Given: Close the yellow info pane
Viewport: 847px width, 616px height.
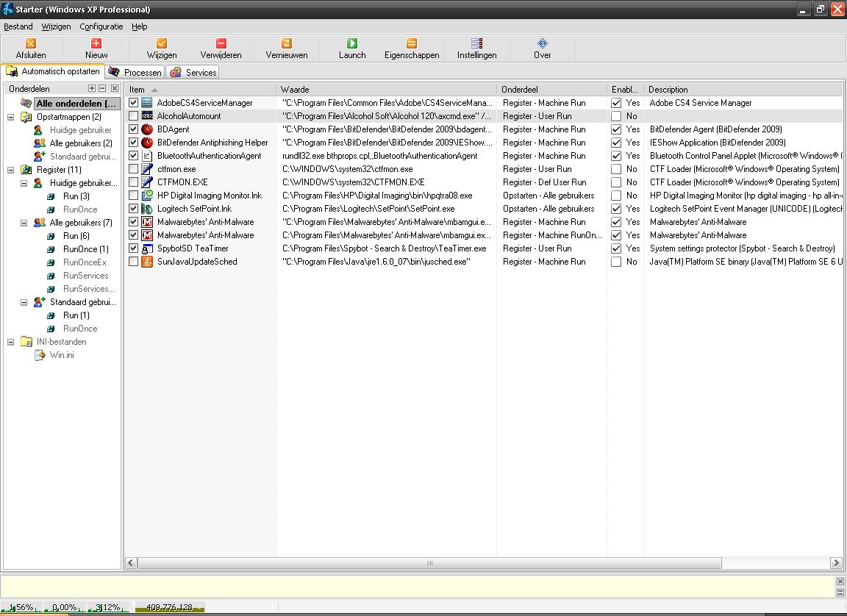Looking at the screenshot, I should click(840, 581).
